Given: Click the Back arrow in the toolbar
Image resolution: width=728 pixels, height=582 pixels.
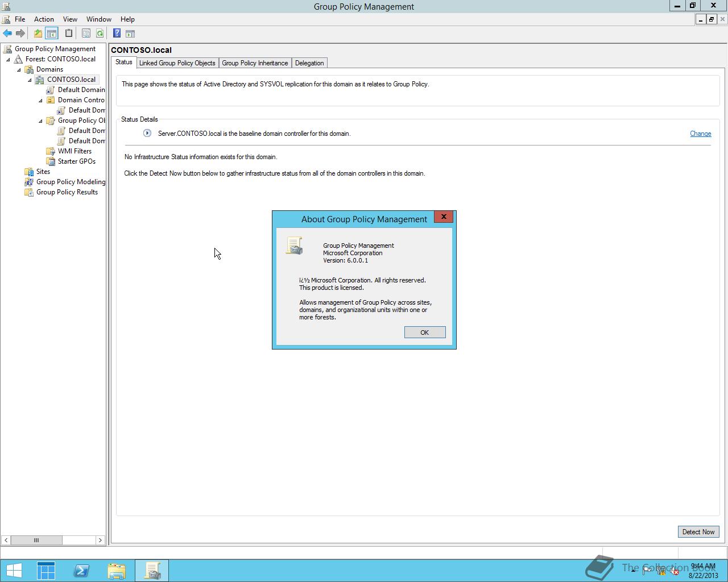Looking at the screenshot, I should (x=7, y=34).
